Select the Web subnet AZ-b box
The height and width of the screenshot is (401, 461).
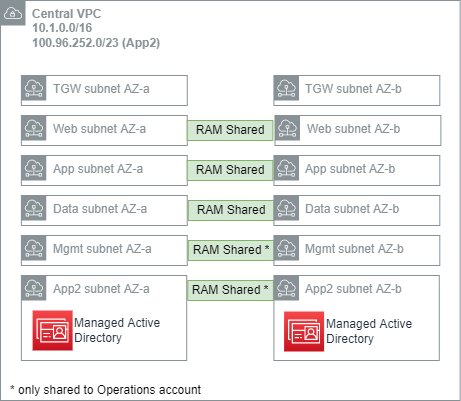tap(358, 130)
